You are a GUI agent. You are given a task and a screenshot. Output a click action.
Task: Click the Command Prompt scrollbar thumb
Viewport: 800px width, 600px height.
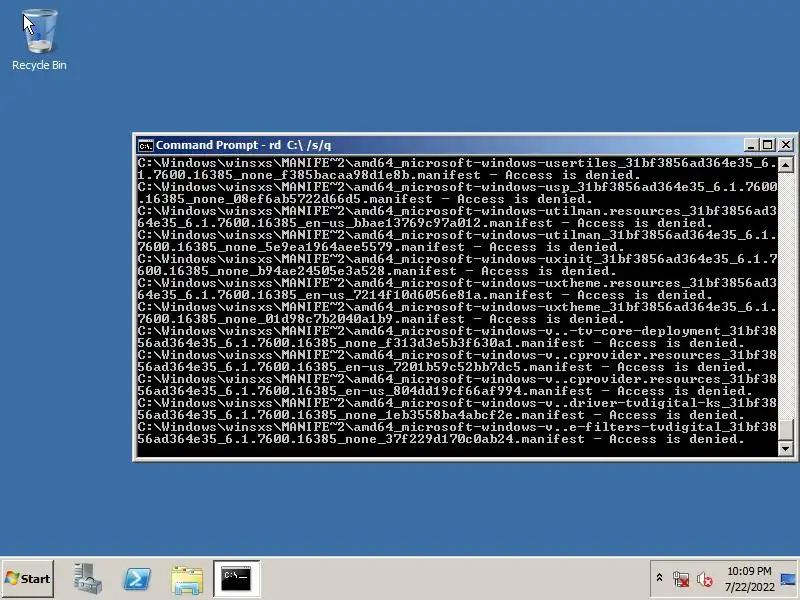coord(786,430)
